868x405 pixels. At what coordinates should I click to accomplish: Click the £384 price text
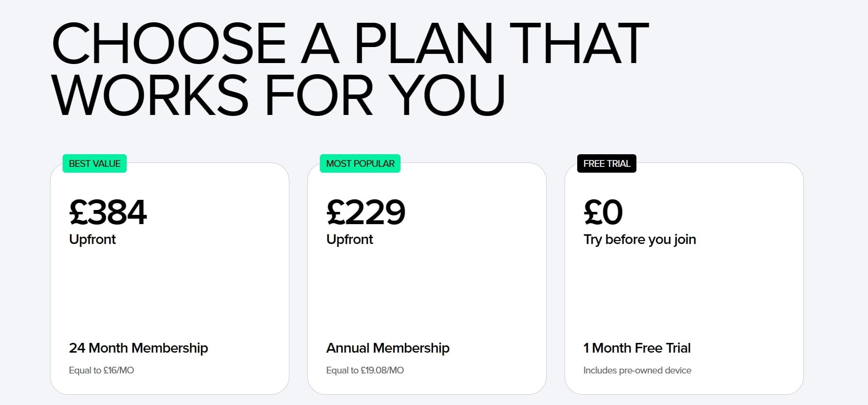click(108, 212)
